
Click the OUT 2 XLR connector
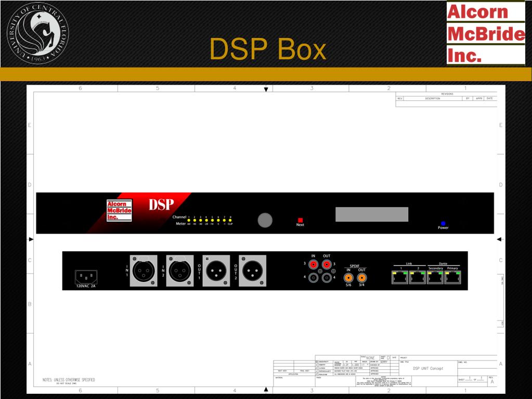tap(252, 271)
